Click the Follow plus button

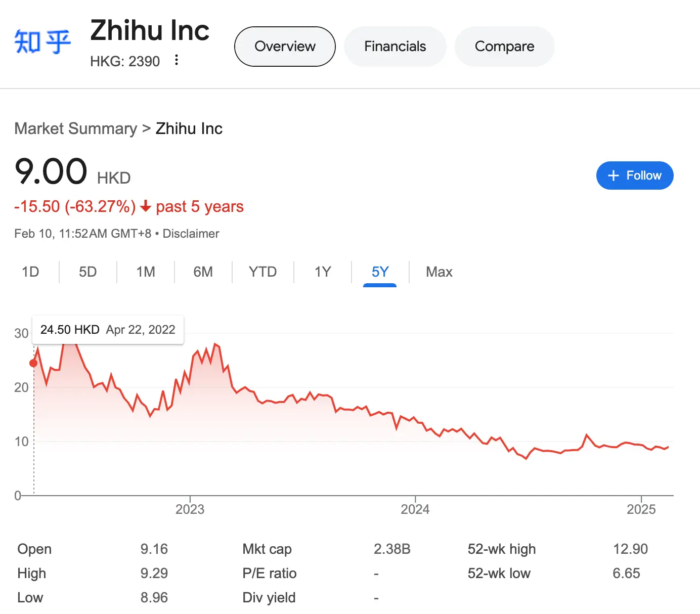coord(634,176)
